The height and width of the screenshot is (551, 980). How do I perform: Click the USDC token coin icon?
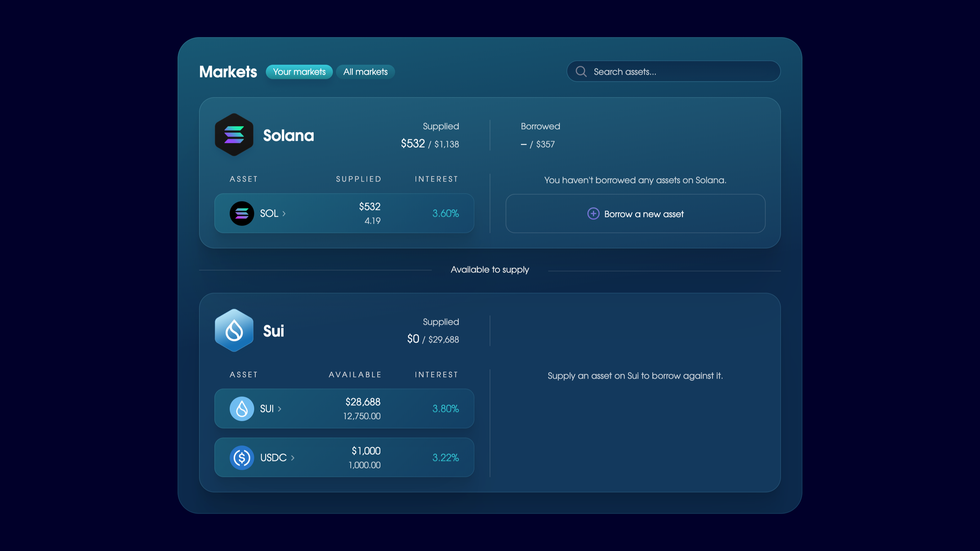click(242, 457)
